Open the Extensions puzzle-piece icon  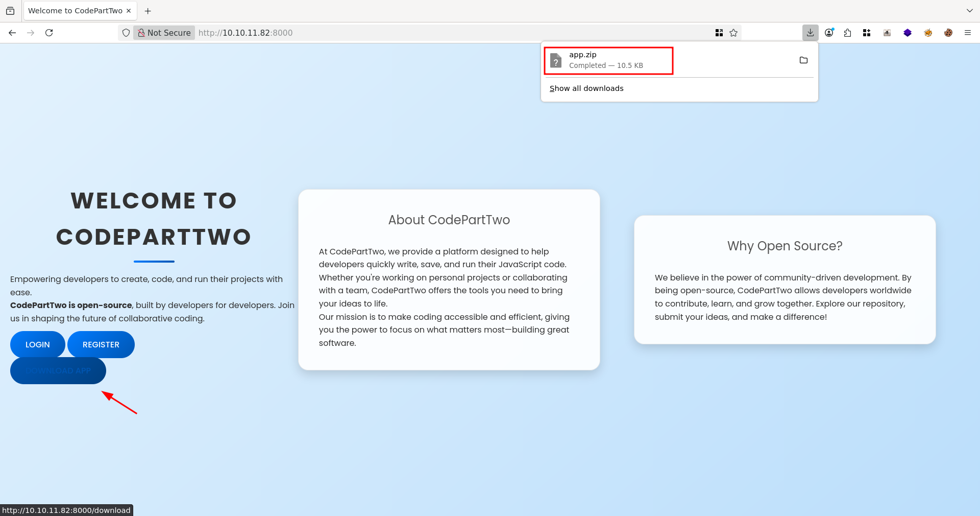847,33
